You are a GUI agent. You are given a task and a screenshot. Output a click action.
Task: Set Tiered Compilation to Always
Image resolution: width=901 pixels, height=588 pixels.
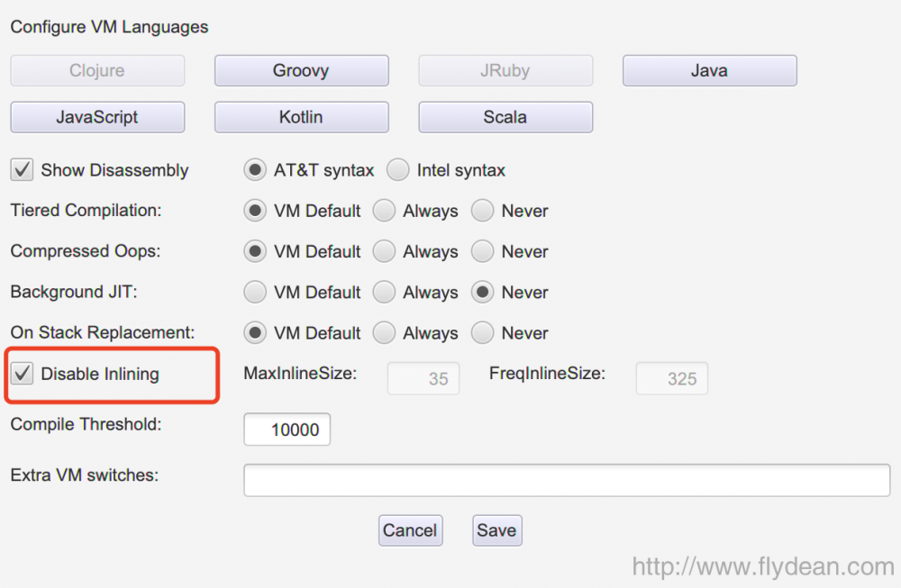click(x=384, y=210)
